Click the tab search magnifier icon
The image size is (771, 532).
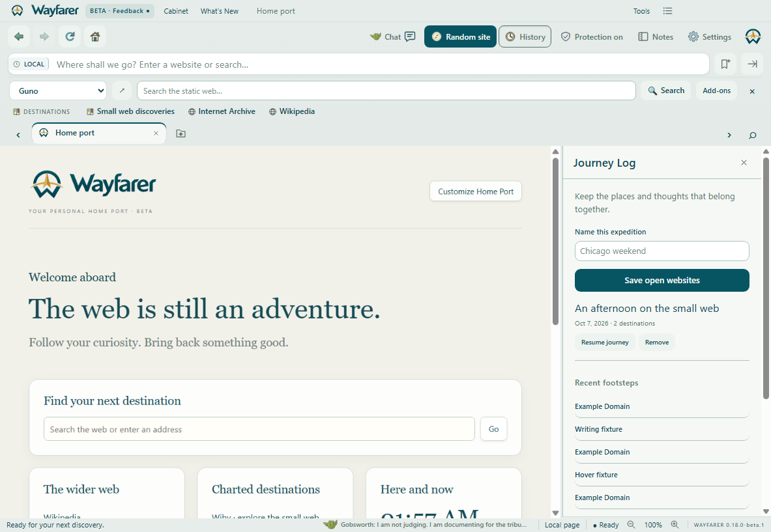752,135
